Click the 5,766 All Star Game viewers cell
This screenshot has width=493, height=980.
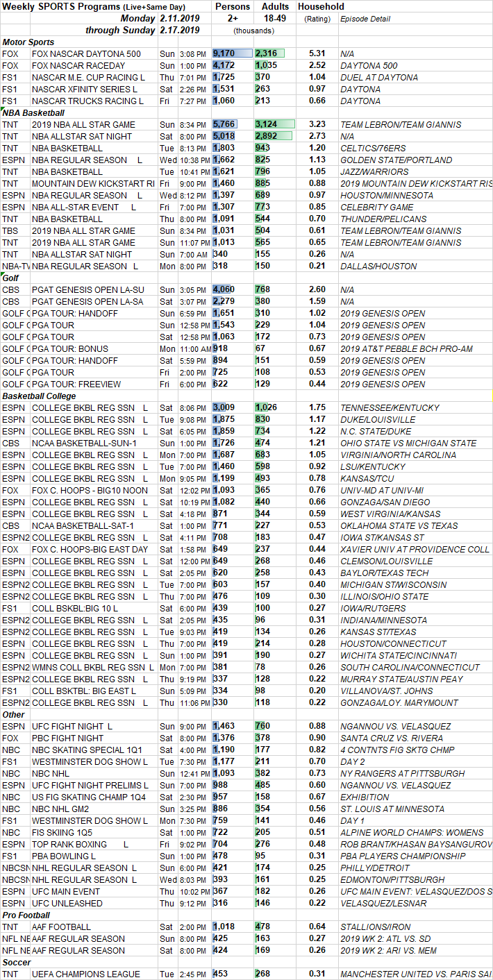(x=233, y=124)
